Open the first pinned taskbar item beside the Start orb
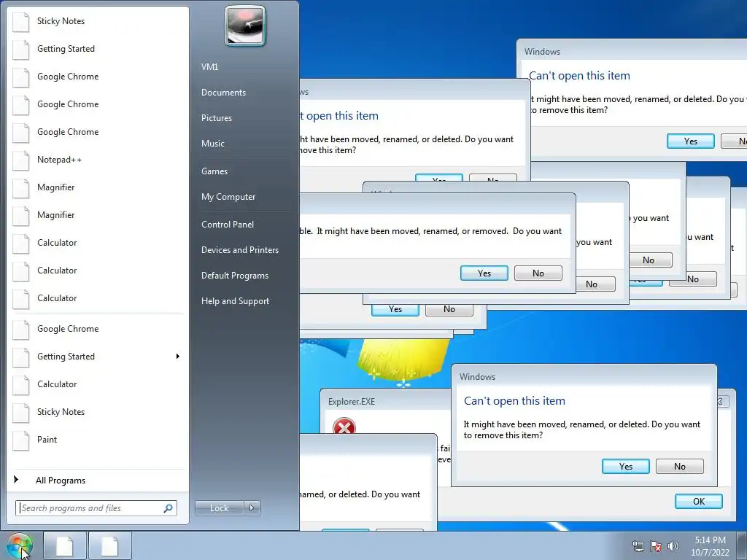The width and height of the screenshot is (747, 560). coord(65,545)
